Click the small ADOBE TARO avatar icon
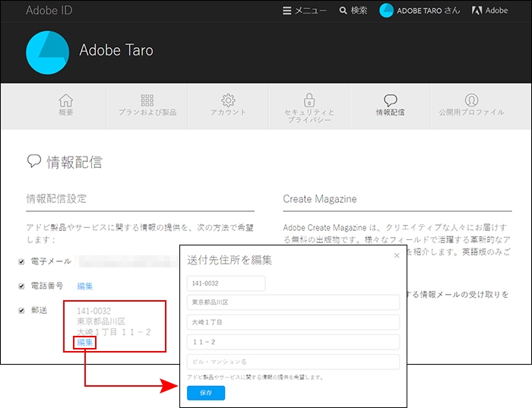This screenshot has height=408, width=532. [386, 11]
